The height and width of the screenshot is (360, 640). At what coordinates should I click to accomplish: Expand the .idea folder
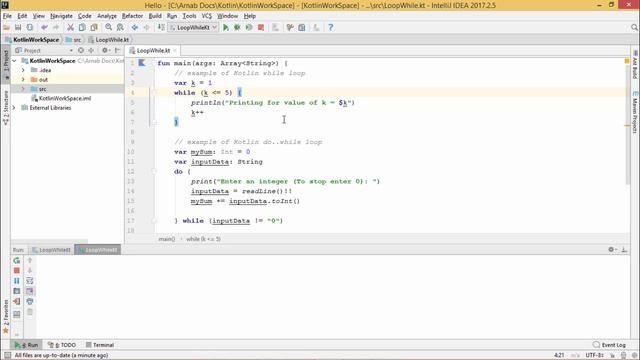point(23,70)
